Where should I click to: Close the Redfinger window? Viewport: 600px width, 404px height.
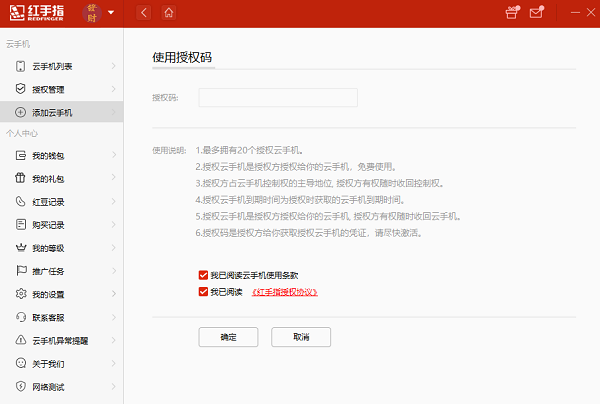[591, 13]
